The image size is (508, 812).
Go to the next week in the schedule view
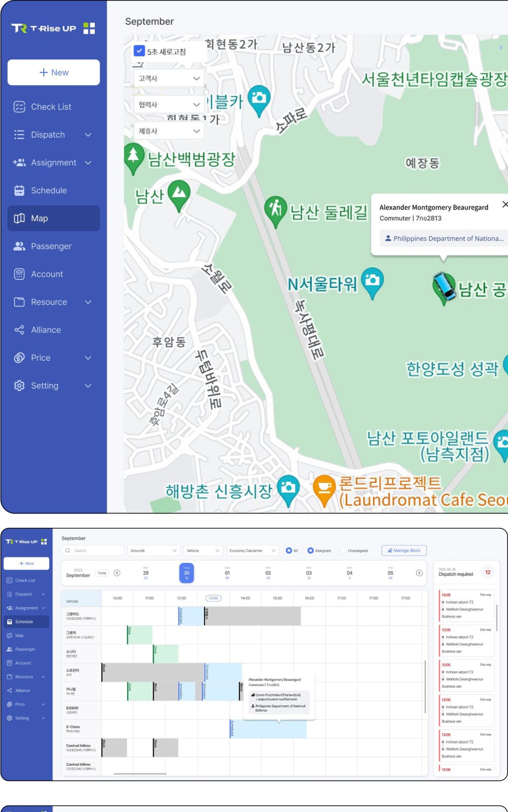[419, 573]
